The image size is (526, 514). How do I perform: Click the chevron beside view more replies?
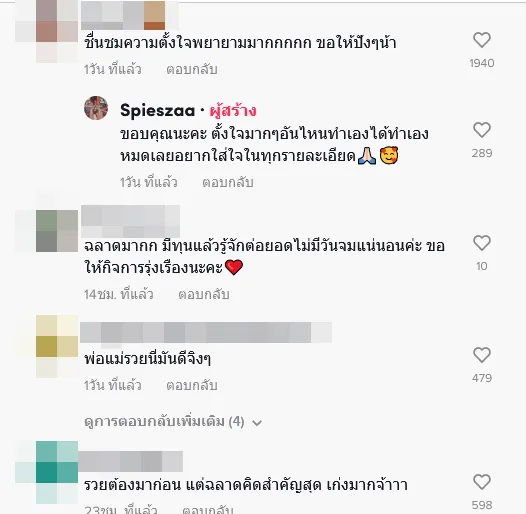coord(257,423)
